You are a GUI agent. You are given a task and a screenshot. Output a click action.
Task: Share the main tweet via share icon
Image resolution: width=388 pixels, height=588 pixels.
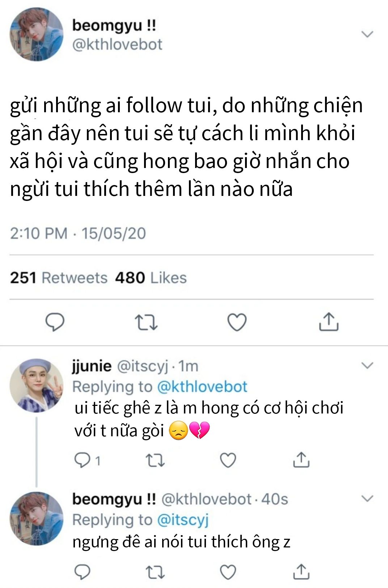(x=329, y=322)
